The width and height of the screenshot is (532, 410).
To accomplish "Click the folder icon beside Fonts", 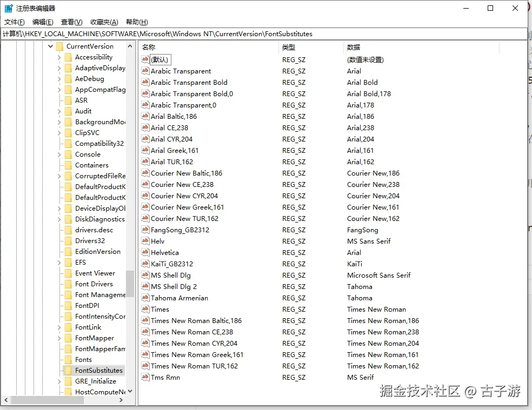I will click(68, 359).
